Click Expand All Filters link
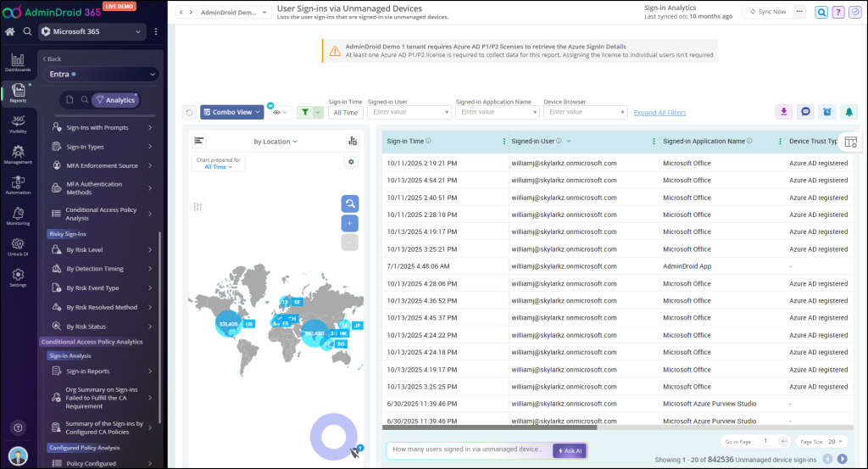Screen dimensions: 868x469 click(x=659, y=113)
